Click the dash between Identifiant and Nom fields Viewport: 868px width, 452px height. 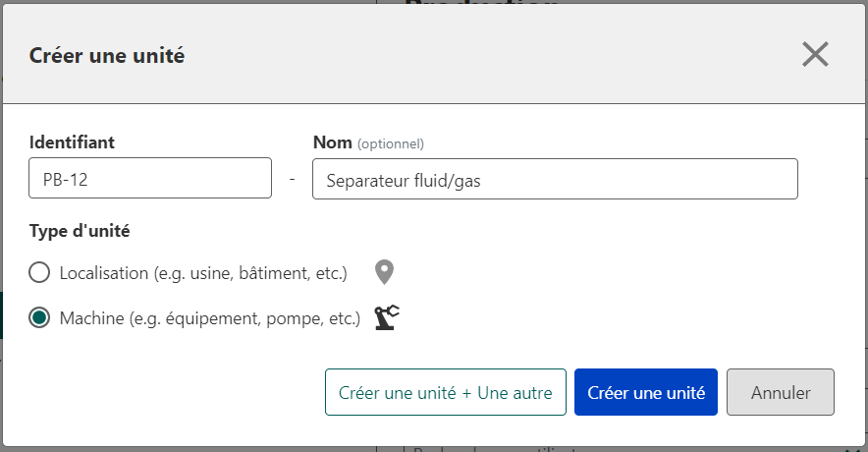(292, 180)
